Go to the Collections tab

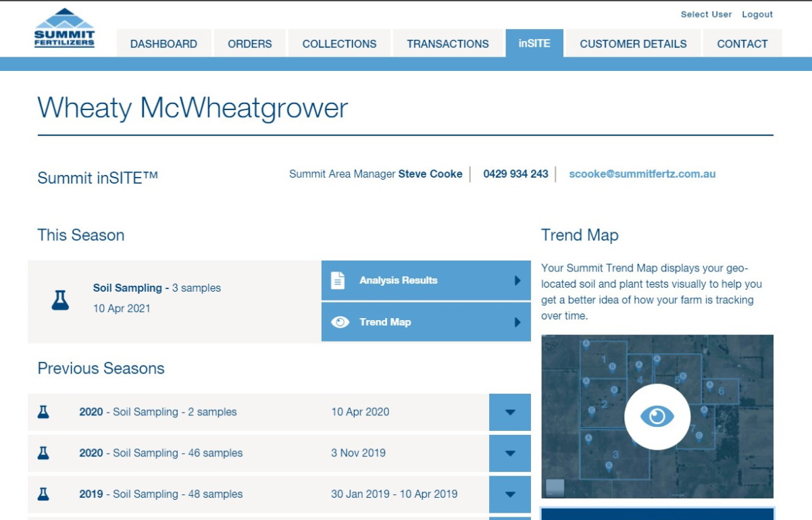click(339, 44)
